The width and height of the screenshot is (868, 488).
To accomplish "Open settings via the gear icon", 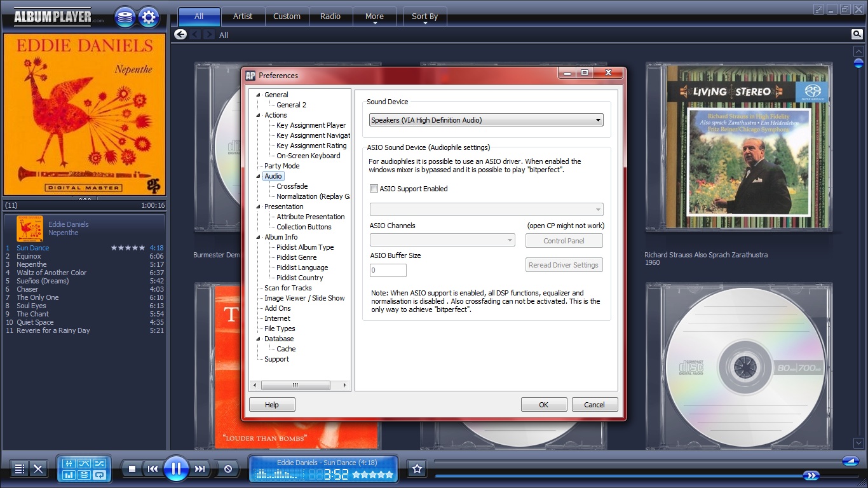I will [149, 17].
